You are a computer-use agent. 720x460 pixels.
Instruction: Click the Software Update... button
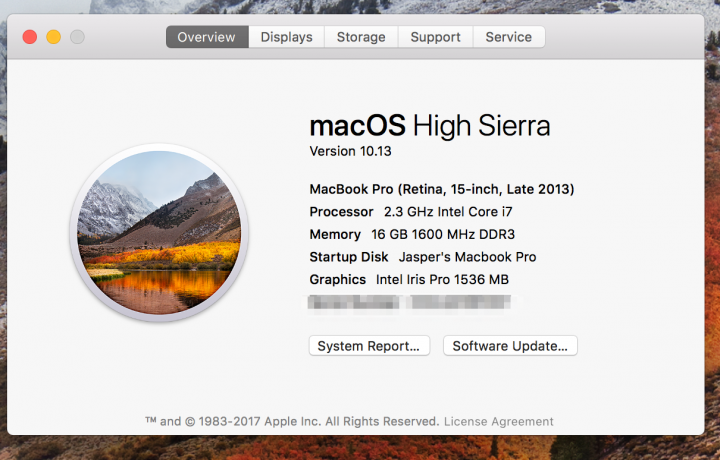click(510, 346)
